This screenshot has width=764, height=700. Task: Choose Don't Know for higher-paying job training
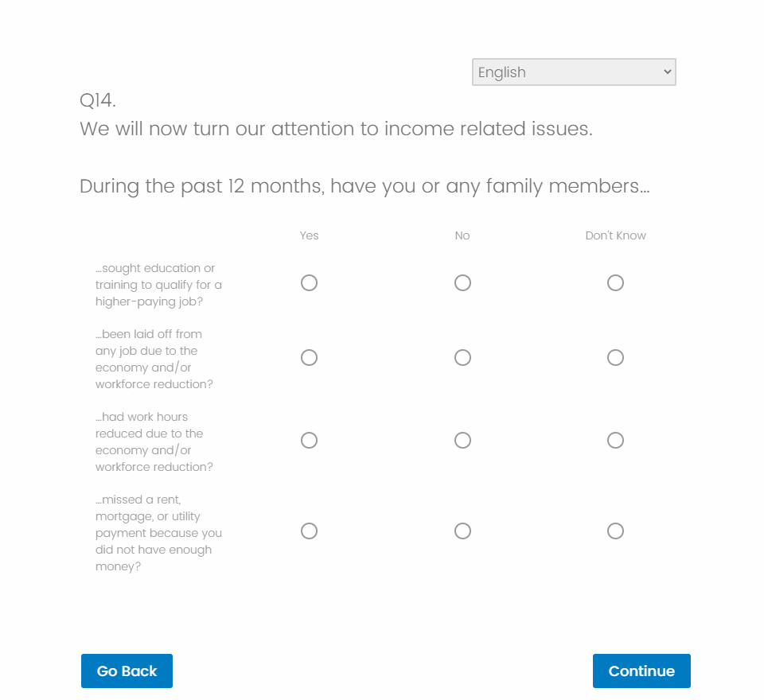tap(615, 283)
